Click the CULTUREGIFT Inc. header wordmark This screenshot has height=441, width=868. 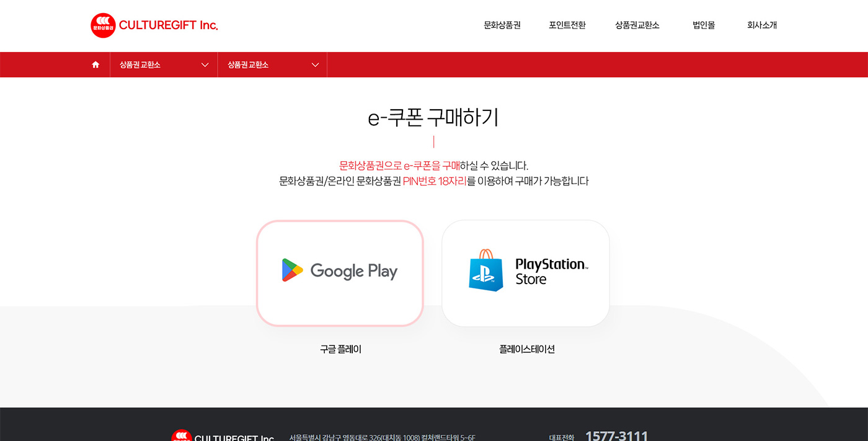point(168,25)
